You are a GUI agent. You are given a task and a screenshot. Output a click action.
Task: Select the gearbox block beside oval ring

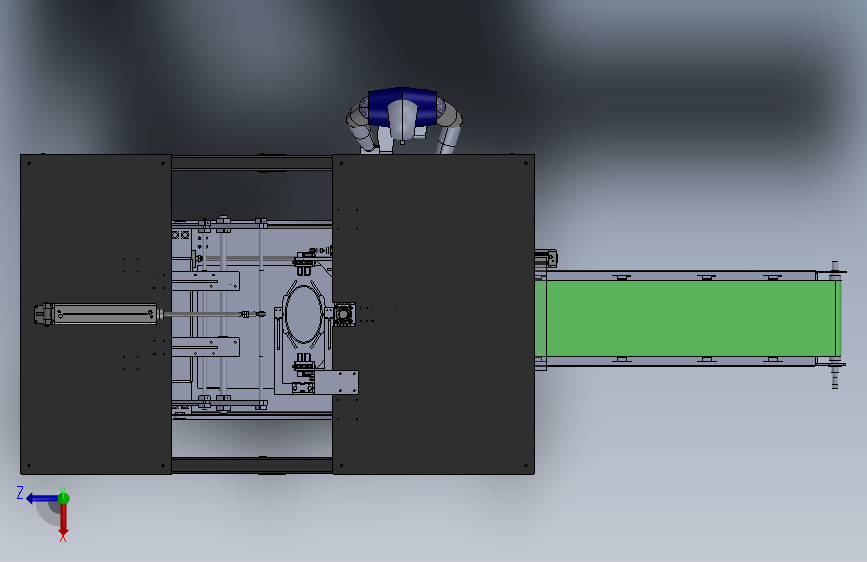pyautogui.click(x=344, y=314)
